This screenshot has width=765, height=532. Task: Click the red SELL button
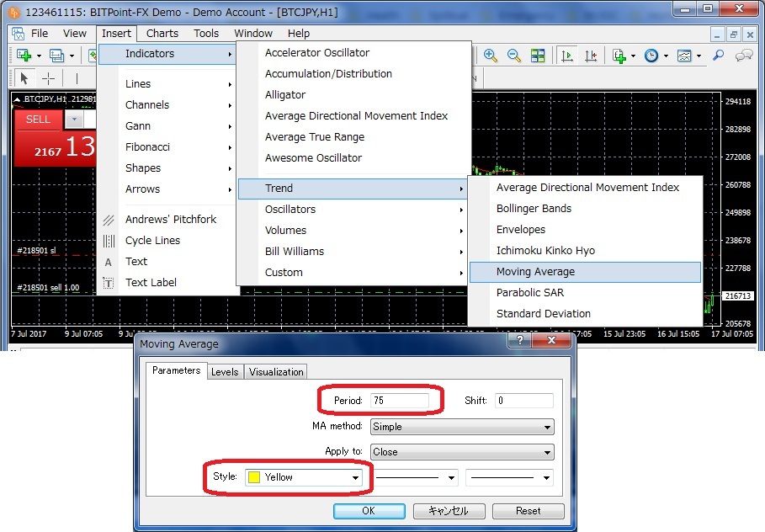(x=38, y=120)
